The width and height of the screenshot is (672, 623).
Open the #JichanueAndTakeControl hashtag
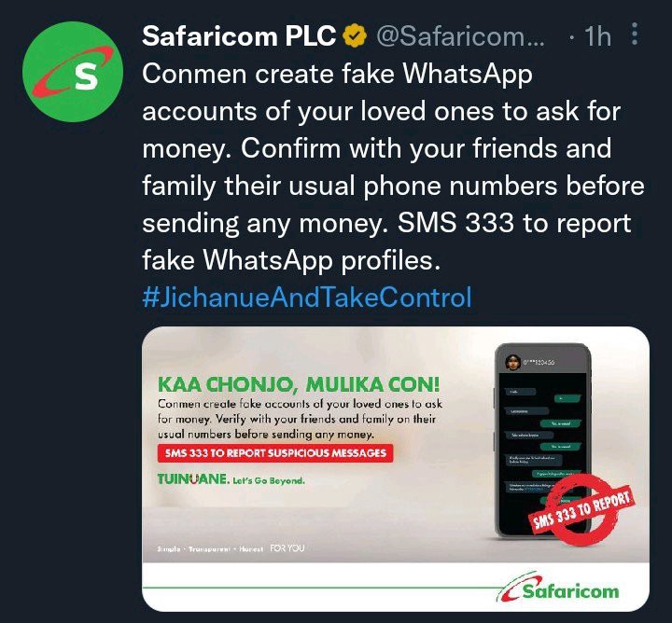tap(307, 298)
